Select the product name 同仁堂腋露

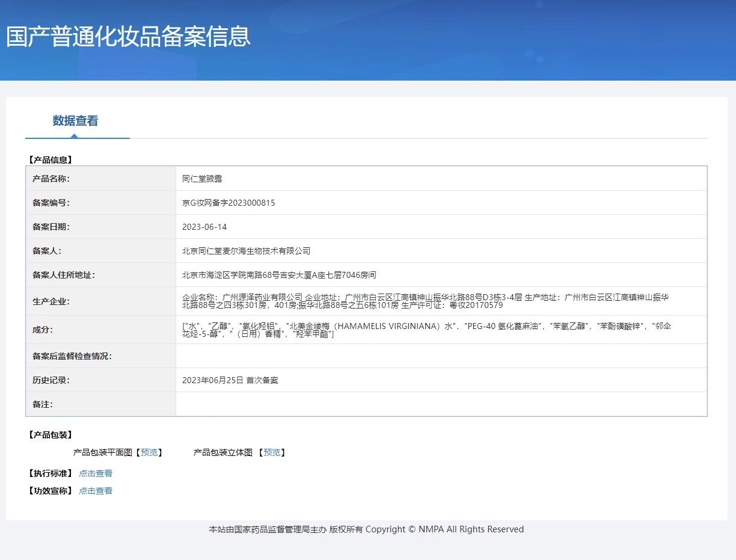202,179
